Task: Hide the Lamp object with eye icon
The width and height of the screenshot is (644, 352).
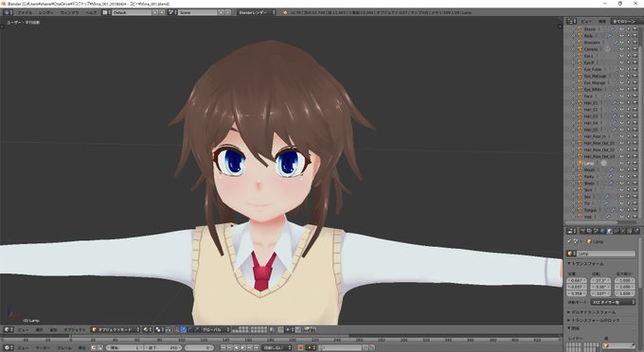Action: (621, 163)
